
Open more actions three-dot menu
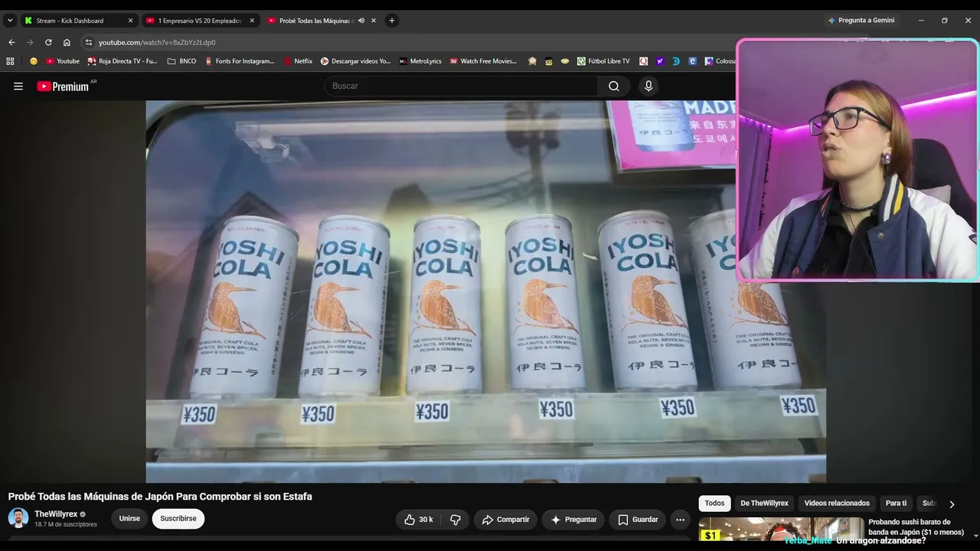(680, 520)
